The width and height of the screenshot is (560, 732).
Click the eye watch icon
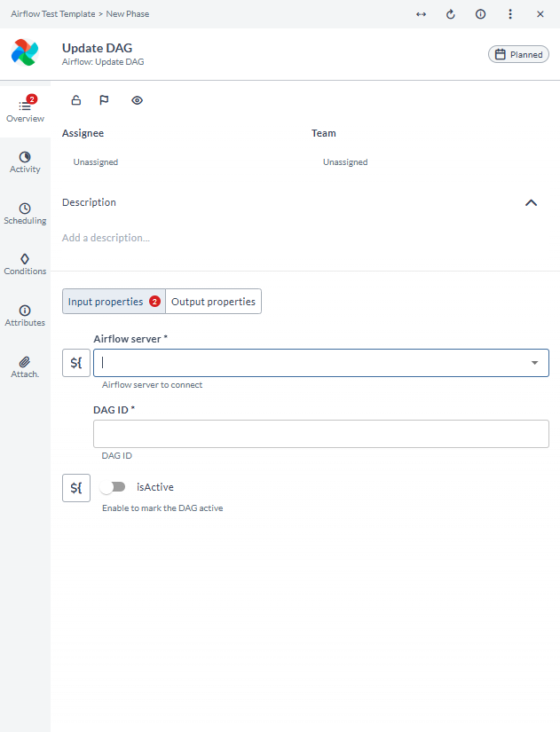click(x=137, y=100)
